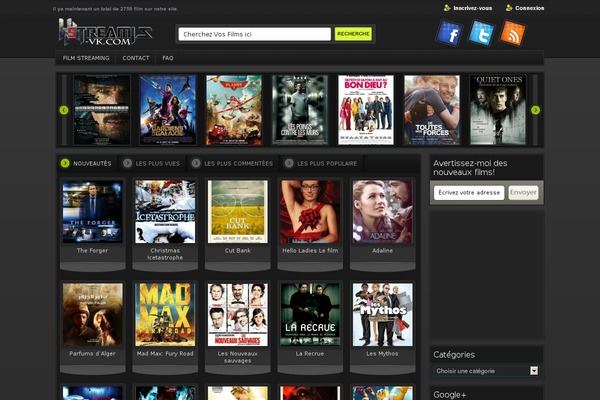Open the Parfums d'Alger poster
This screenshot has height=400, width=600.
tap(93, 315)
